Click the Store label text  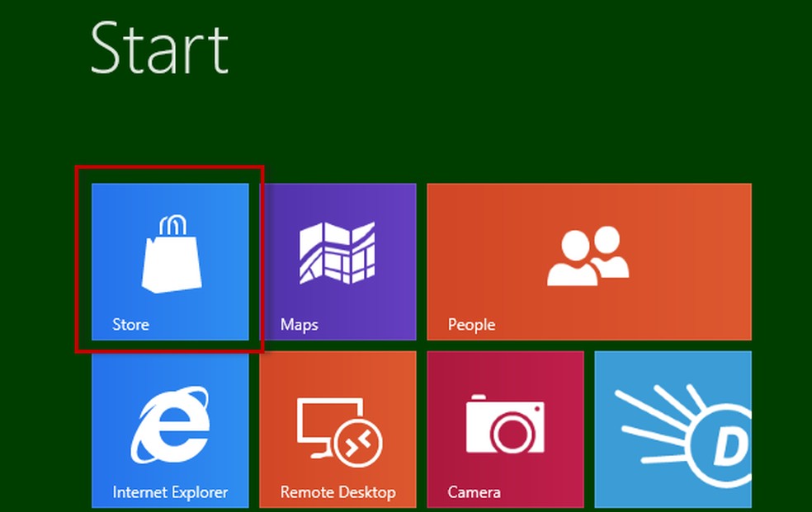(x=130, y=324)
